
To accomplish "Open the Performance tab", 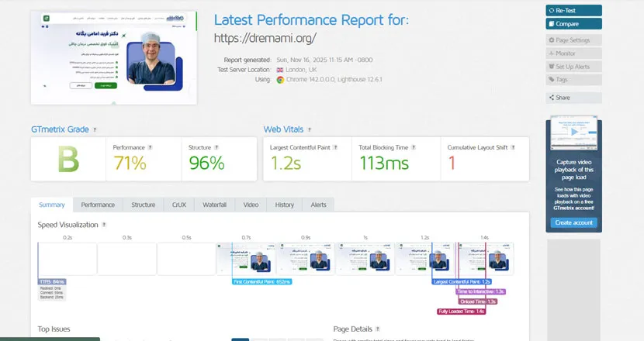I will [x=98, y=205].
